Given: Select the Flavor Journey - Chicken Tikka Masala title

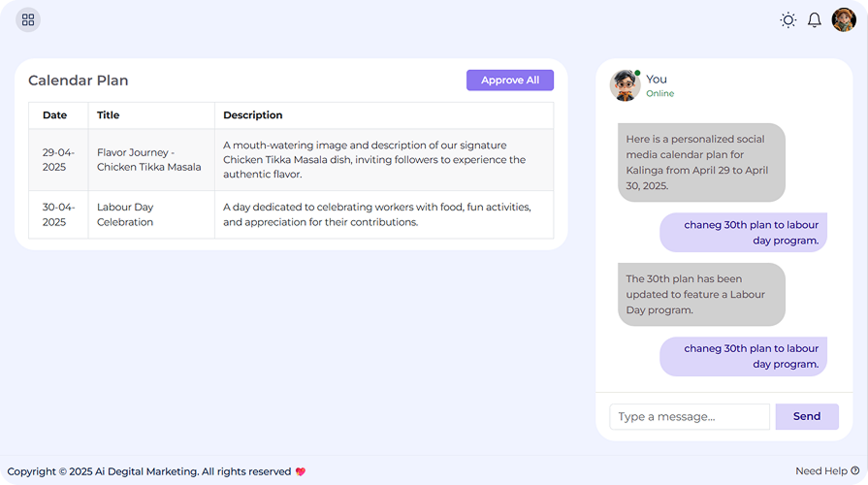Looking at the screenshot, I should pos(149,160).
